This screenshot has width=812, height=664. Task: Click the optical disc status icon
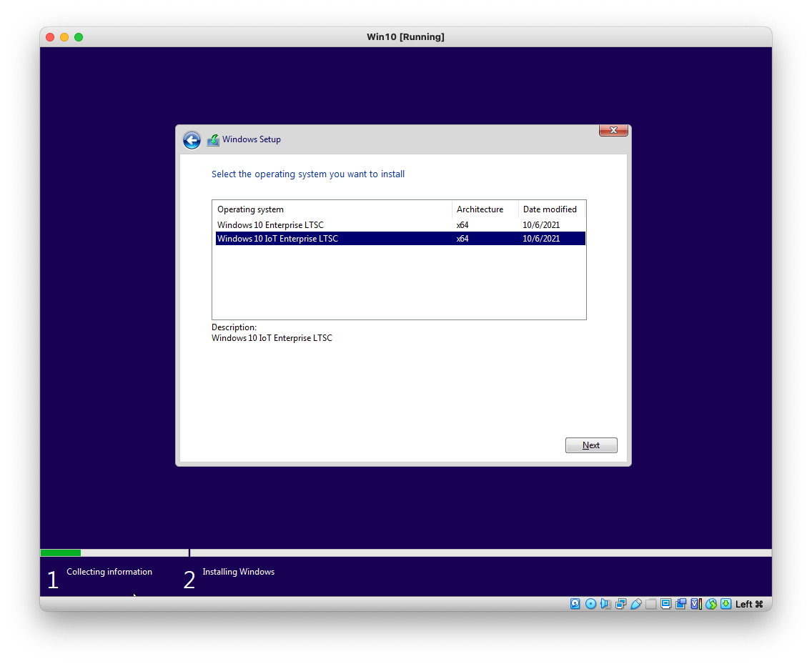point(591,604)
